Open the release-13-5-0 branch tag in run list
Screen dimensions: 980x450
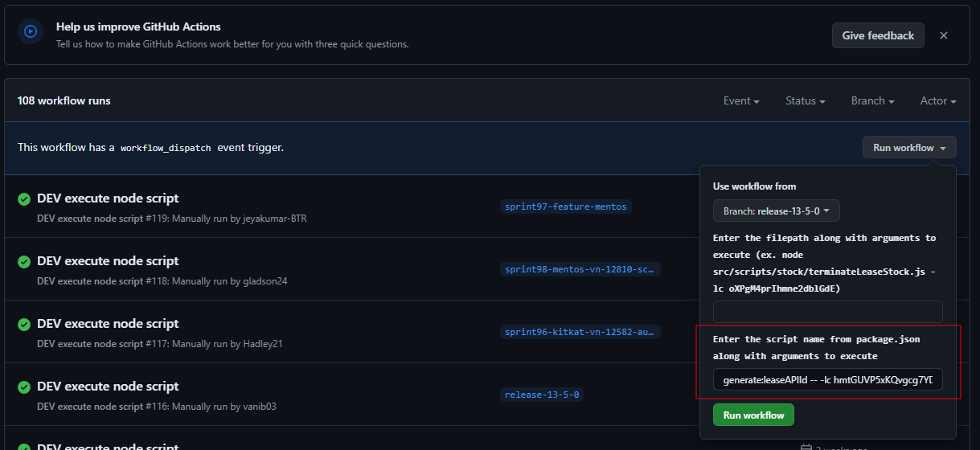coord(542,395)
